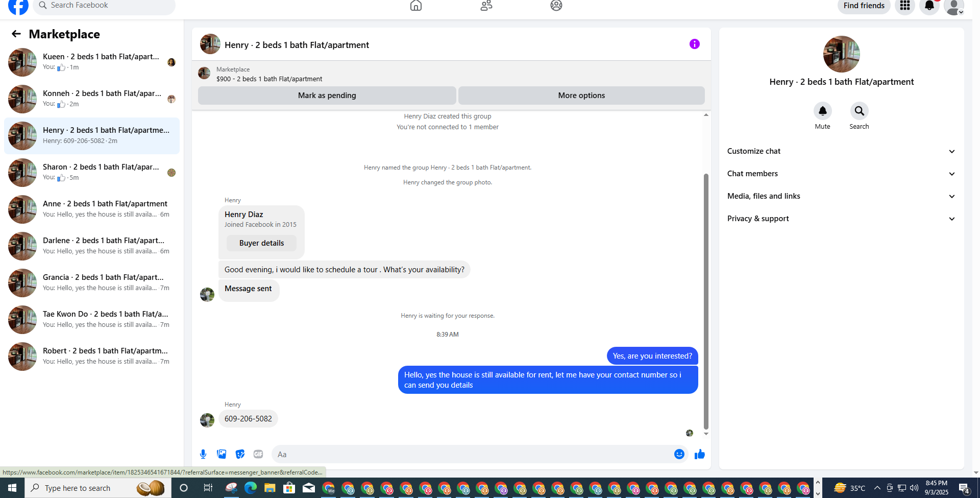Screen dimensions: 980x498
Task: Choose a GIF icon
Action: point(258,454)
